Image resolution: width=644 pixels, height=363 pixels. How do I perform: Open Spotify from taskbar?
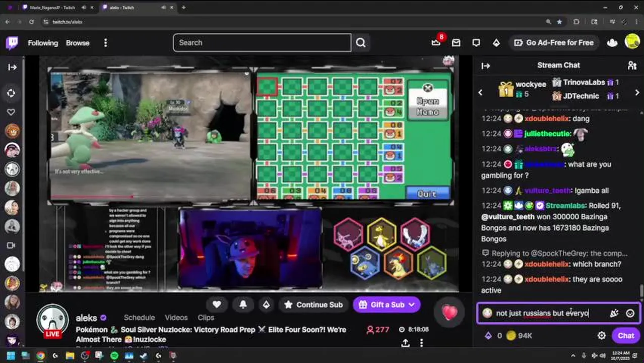[114, 356]
